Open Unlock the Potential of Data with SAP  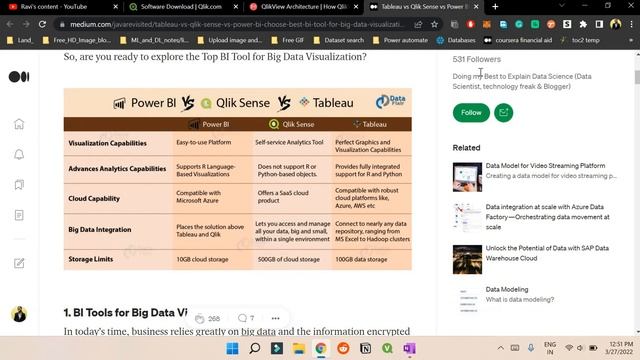[x=547, y=253]
